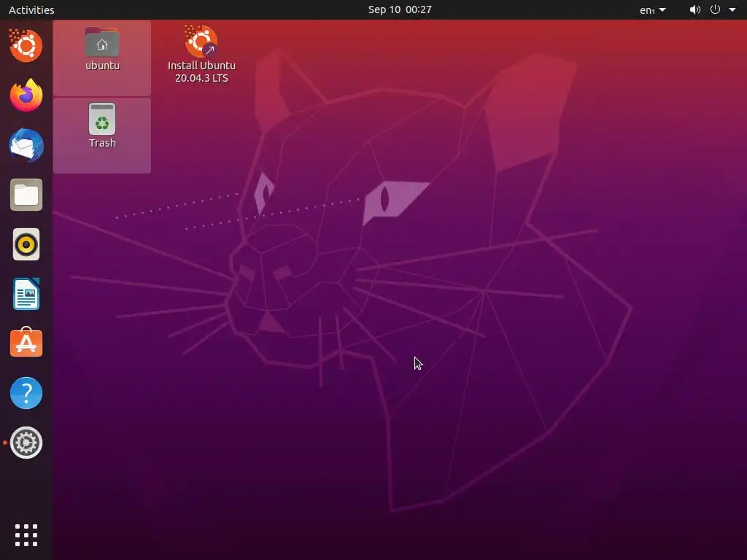747x560 pixels.
Task: Open the Files manager in dock
Action: (x=26, y=195)
